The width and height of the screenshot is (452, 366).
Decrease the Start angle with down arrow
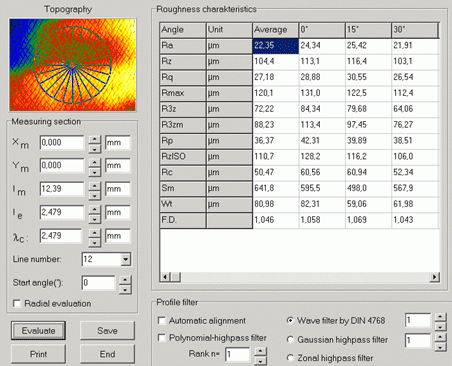(x=125, y=289)
